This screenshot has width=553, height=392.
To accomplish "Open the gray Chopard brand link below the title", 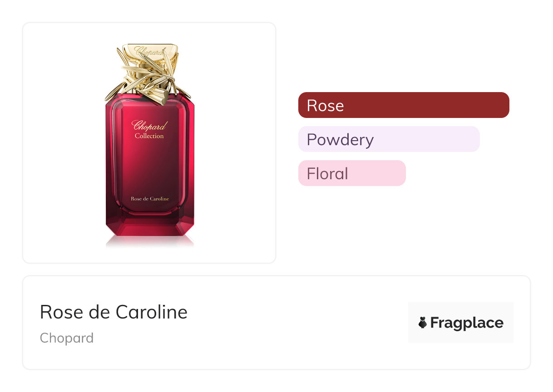I will click(x=67, y=338).
